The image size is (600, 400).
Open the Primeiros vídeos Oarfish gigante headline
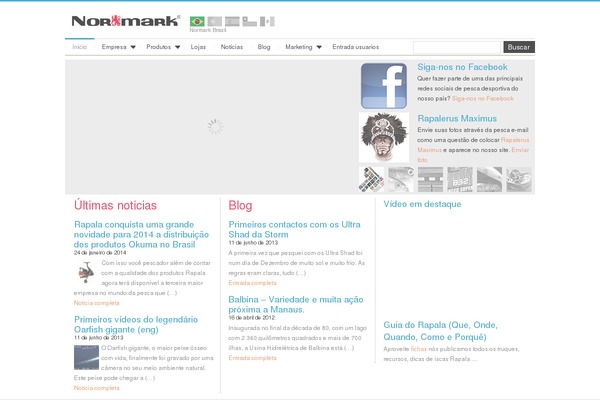(x=136, y=324)
